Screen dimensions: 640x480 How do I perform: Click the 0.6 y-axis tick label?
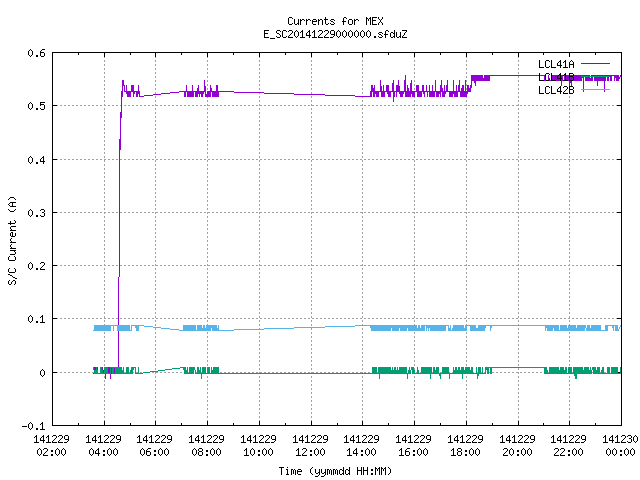click(36, 53)
